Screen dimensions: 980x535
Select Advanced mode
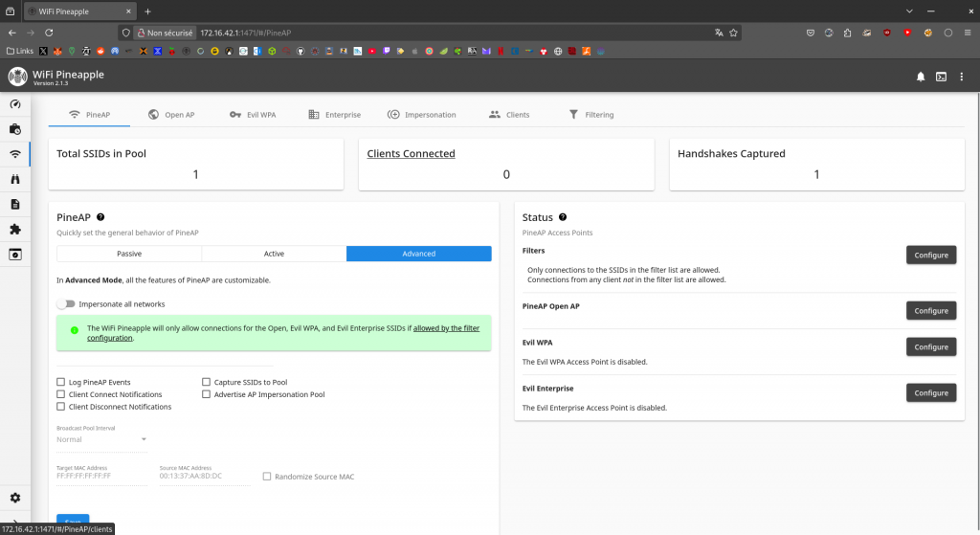click(x=419, y=254)
